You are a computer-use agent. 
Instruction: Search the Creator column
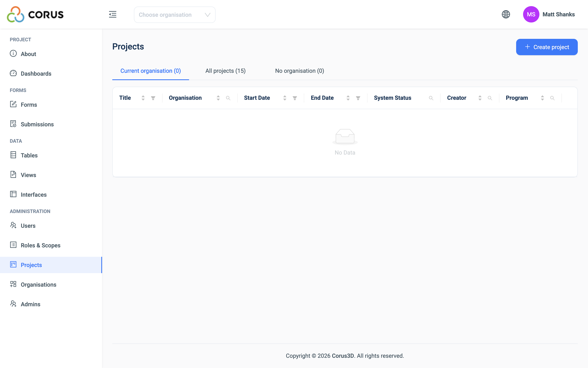[x=490, y=98]
